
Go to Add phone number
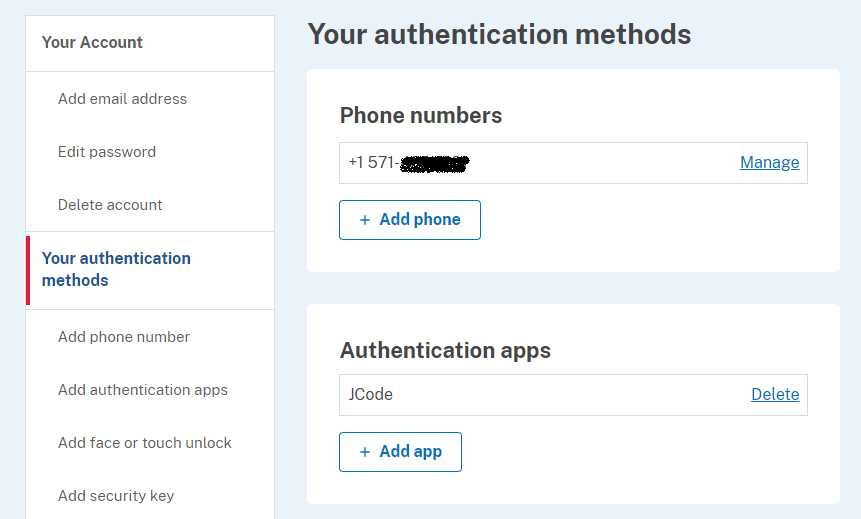pyautogui.click(x=124, y=337)
